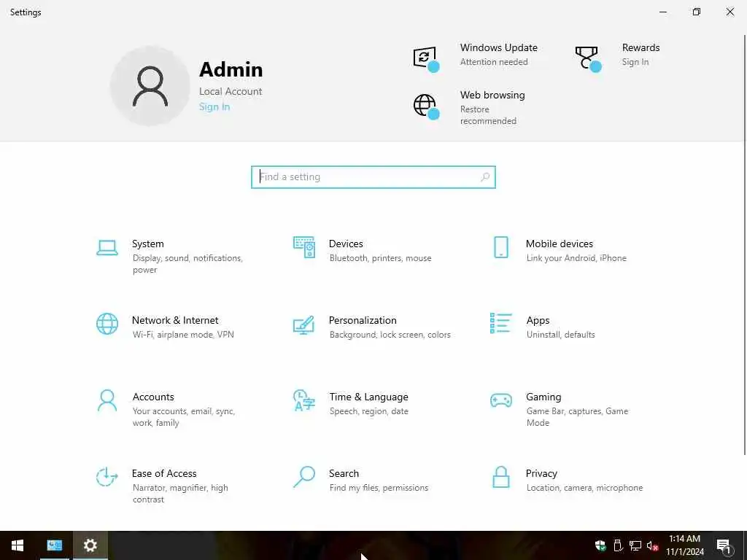The image size is (747, 560).
Task: Open the Ease of Access icon
Action: click(107, 477)
